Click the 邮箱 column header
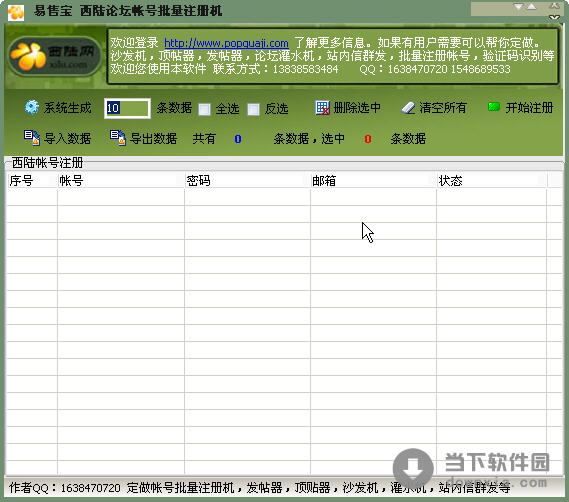Screen dimensions: 569x502 click(373, 180)
